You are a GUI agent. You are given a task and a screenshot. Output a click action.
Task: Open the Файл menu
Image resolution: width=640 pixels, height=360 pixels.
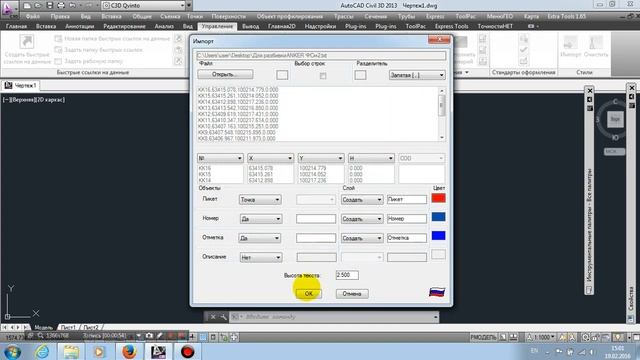coord(33,16)
